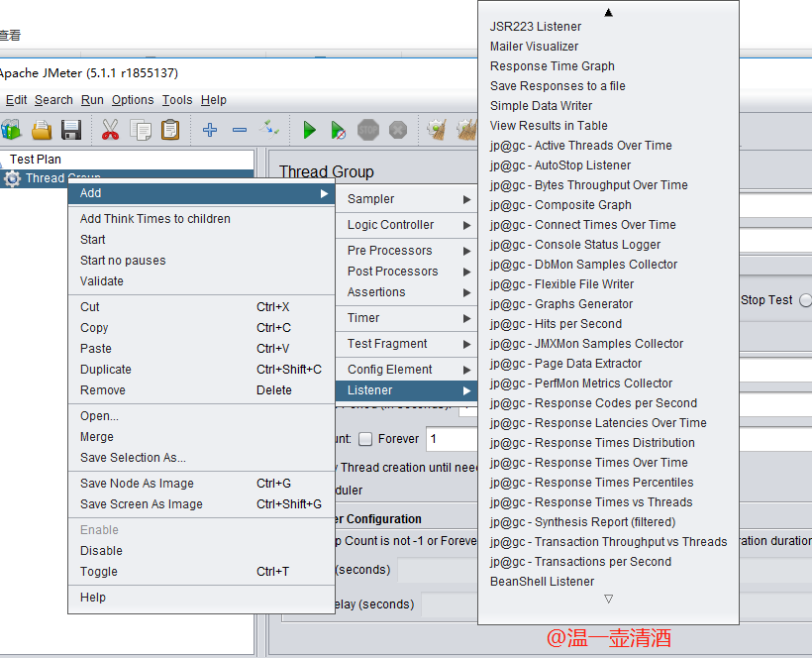Expand the Timer submenu
The width and height of the screenshot is (812, 658).
[407, 318]
